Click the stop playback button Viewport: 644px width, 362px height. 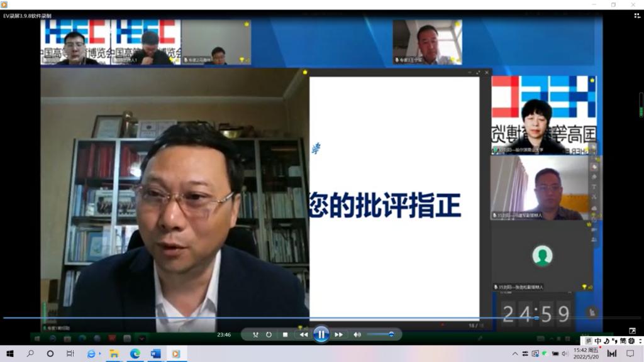[x=285, y=335]
